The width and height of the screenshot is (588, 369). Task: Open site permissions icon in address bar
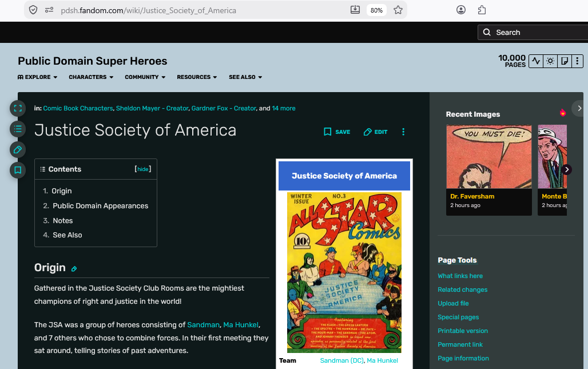[x=49, y=10]
